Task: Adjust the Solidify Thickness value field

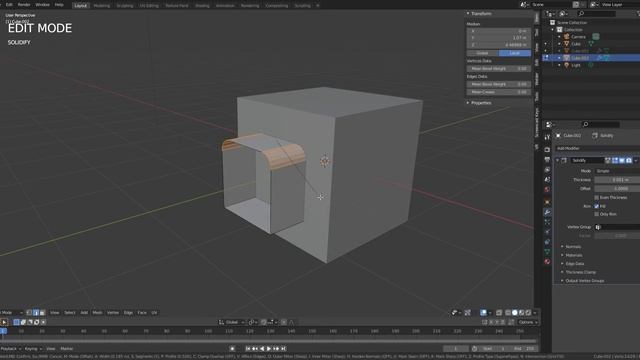Action: [617, 180]
